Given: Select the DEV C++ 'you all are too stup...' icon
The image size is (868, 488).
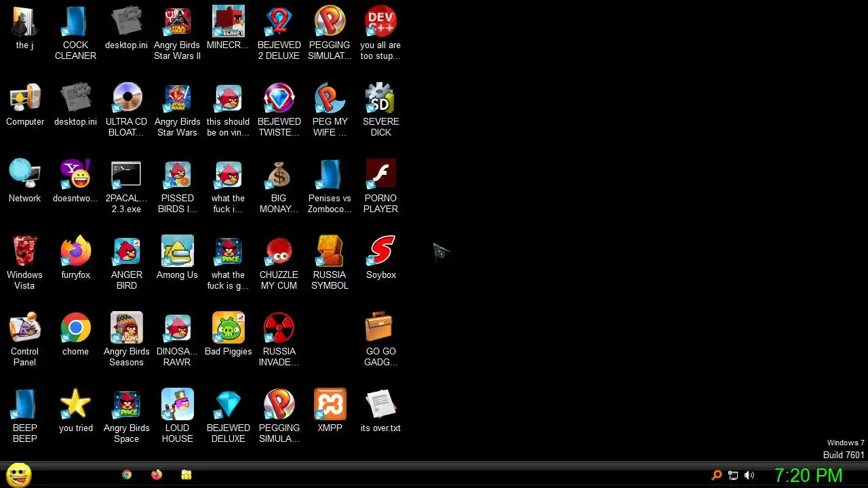Looking at the screenshot, I should pyautogui.click(x=380, y=22).
